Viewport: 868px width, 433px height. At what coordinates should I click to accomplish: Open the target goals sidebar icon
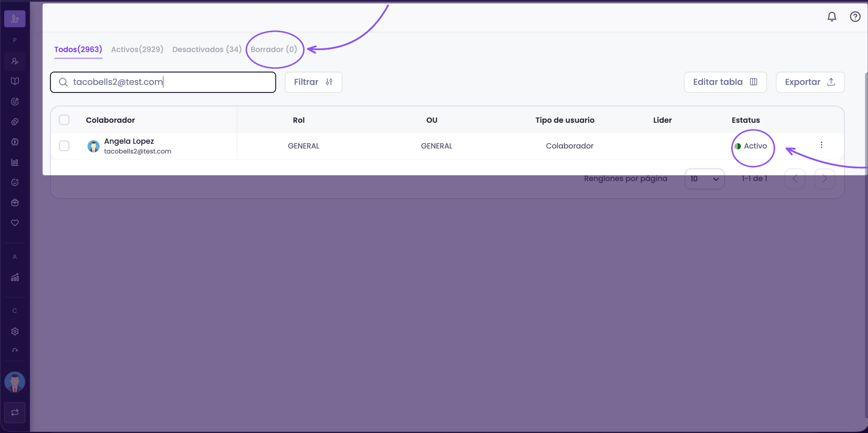pos(15,101)
